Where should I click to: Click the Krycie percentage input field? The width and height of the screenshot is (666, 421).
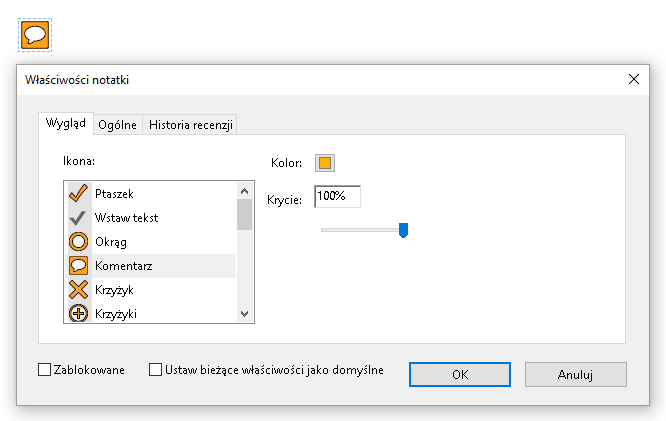tap(337, 197)
